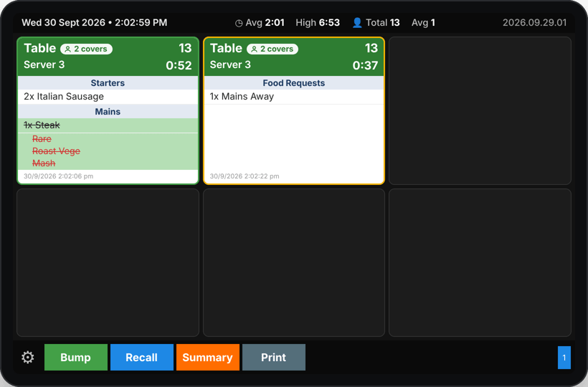588x387 pixels.
Task: Click the 2 covers badge on the 0:52 ticket
Action: [86, 49]
